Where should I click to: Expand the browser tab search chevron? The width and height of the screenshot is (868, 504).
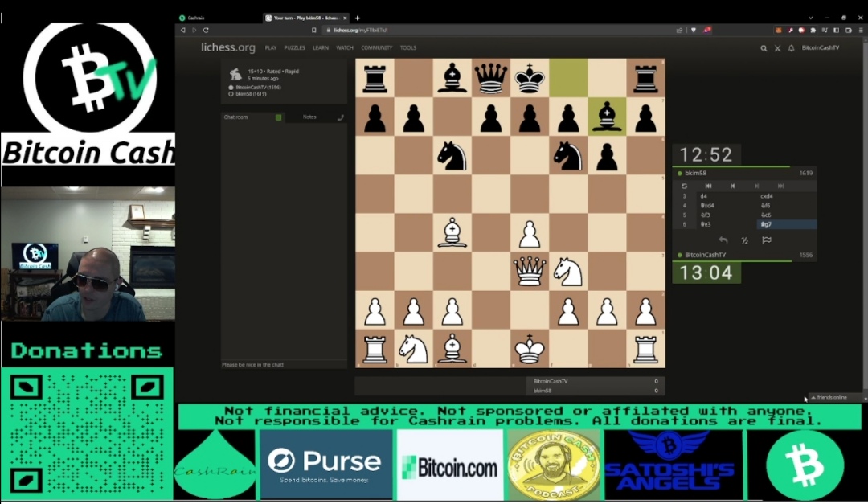[x=810, y=18]
